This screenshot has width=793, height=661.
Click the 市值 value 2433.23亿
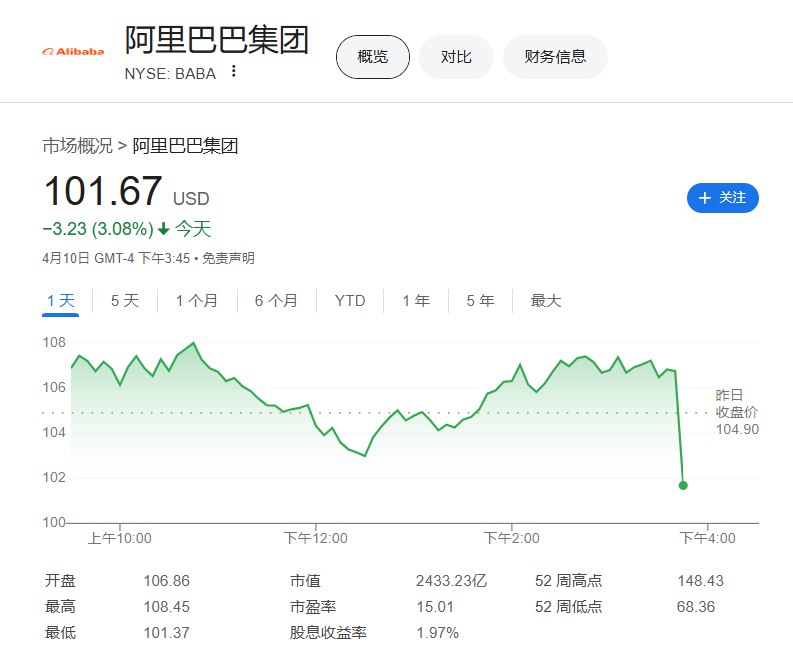(x=452, y=581)
